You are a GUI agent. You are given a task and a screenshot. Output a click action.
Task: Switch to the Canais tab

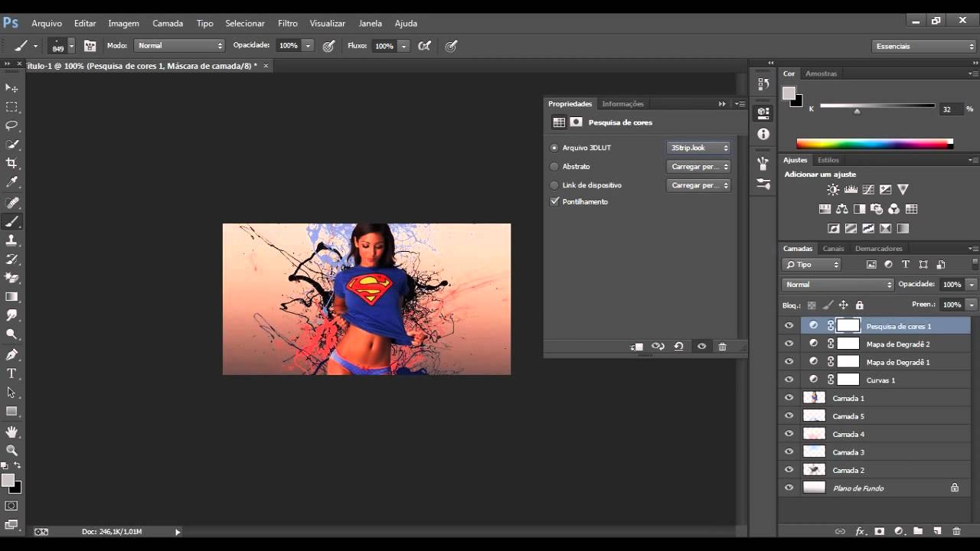tap(833, 249)
